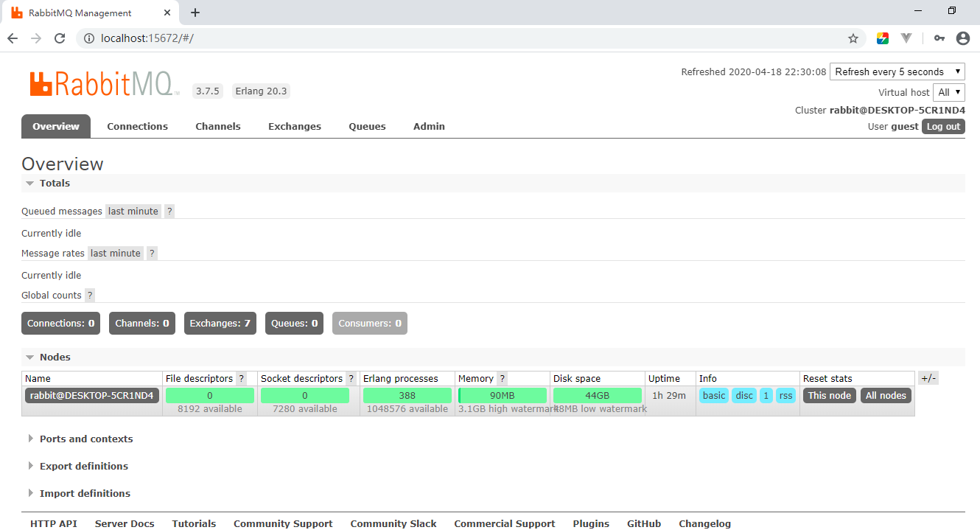
Task: Open the Changelog footer link
Action: click(x=705, y=523)
